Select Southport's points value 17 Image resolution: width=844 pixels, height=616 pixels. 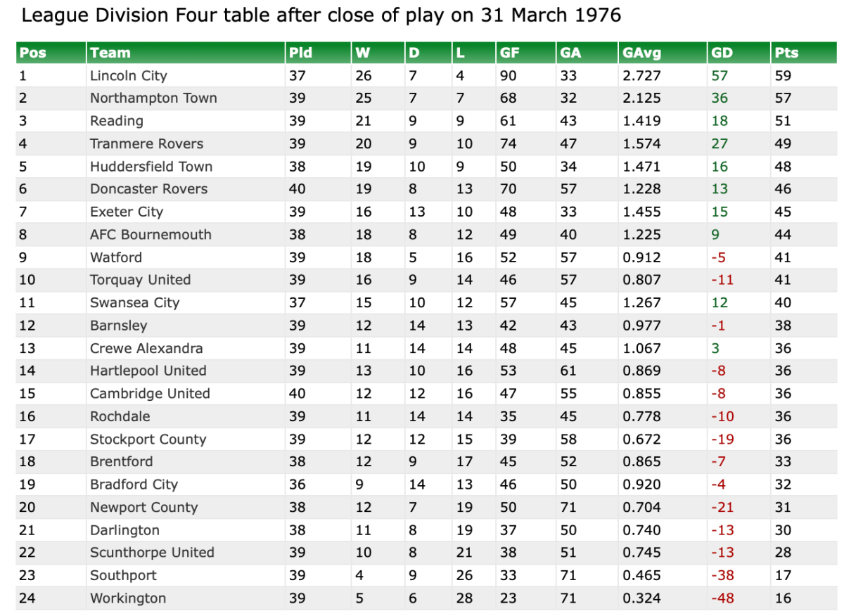coord(783,575)
